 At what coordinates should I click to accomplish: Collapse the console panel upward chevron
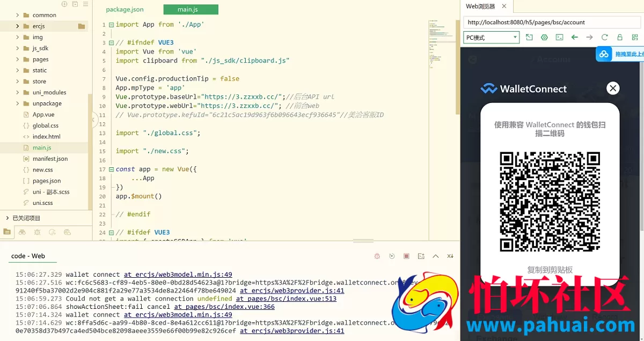436,256
